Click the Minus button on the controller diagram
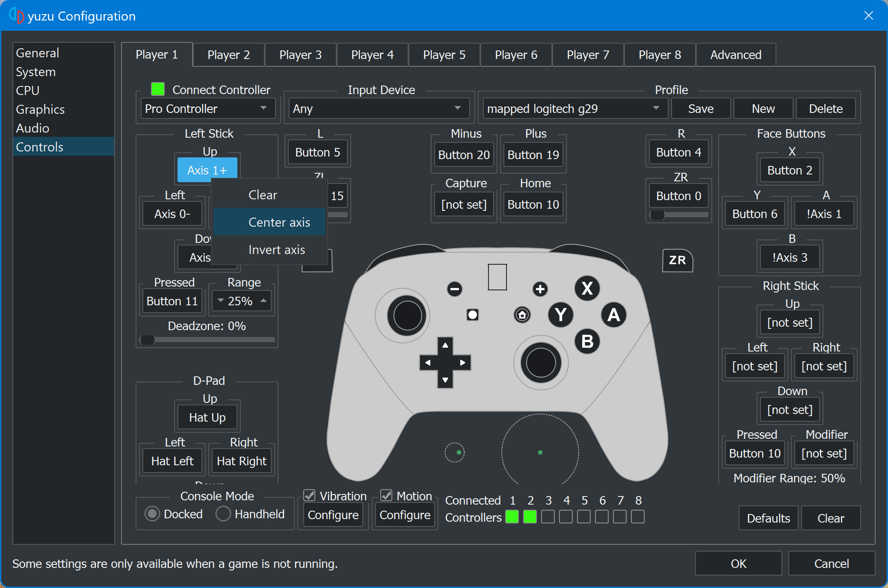The height and width of the screenshot is (588, 888). 454,289
